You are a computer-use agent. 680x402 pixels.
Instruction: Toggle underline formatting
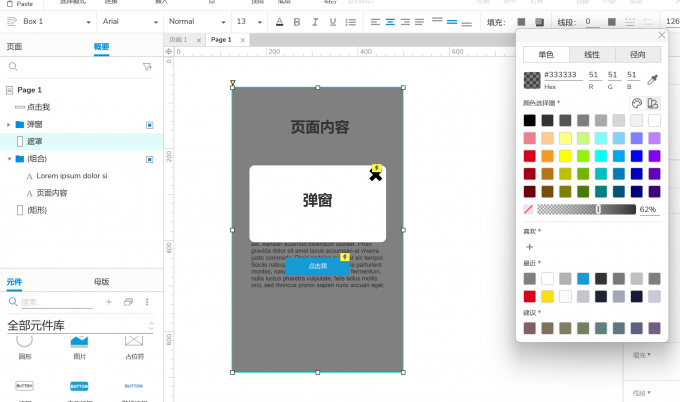tap(333, 22)
